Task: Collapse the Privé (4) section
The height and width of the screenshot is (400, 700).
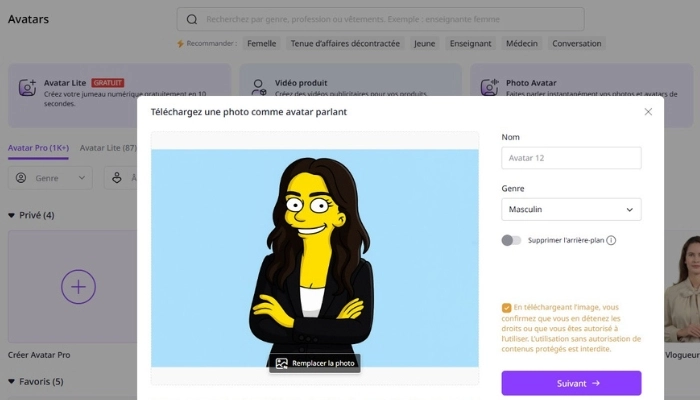Action: coord(11,215)
